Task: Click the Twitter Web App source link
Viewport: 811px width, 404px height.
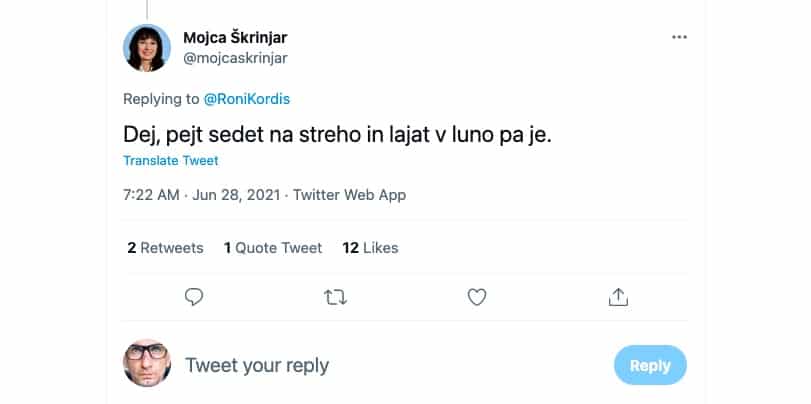Action: coord(350,195)
